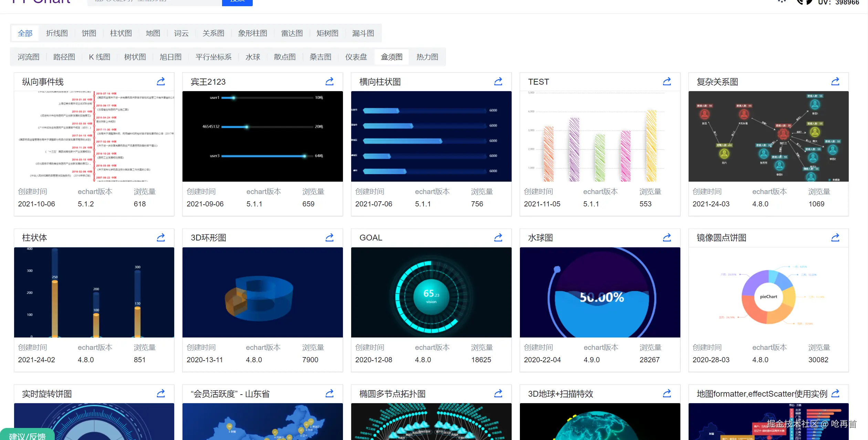Select the 折线图 category tab
The height and width of the screenshot is (440, 868).
57,33
